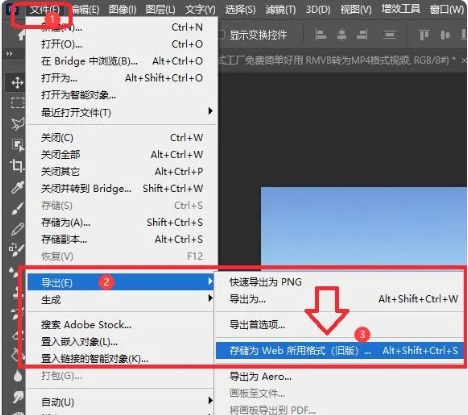
Task: Select the Rectangular Marquee tool
Action: pos(17,103)
